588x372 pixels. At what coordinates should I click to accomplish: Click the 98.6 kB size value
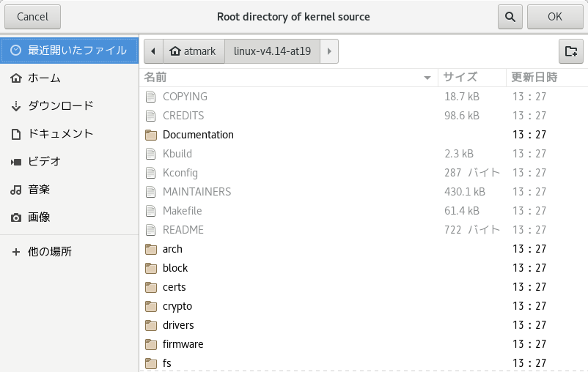462,116
